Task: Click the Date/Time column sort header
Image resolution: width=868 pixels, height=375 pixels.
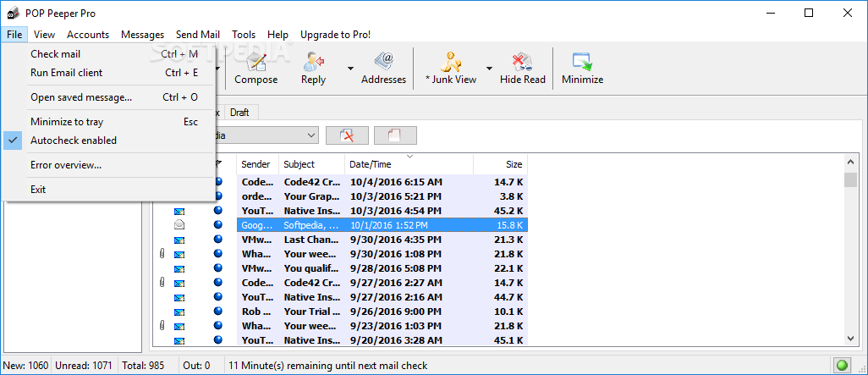Action: click(409, 164)
